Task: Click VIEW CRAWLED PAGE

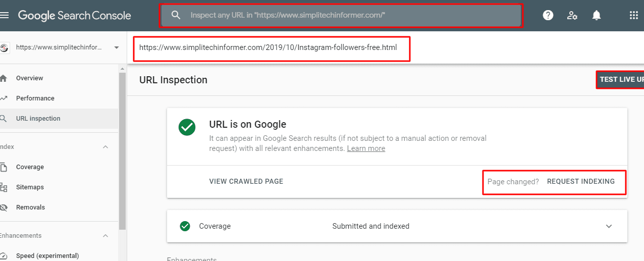Action: point(246,181)
